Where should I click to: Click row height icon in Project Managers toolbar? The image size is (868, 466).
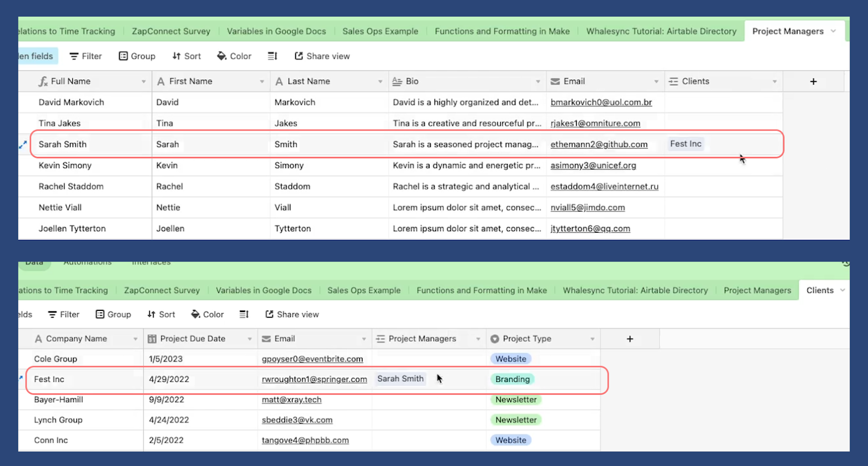pos(272,56)
